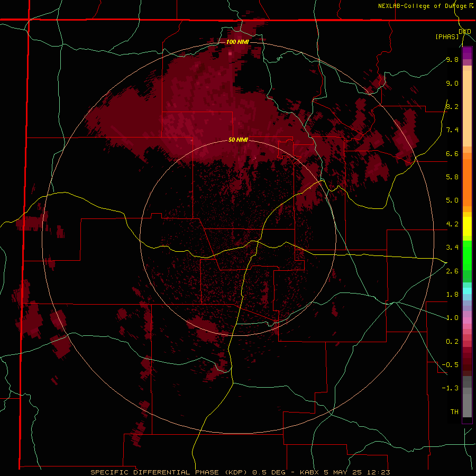Select the 9.0 legend value
Screen dimensions: 476x476
click(452, 83)
